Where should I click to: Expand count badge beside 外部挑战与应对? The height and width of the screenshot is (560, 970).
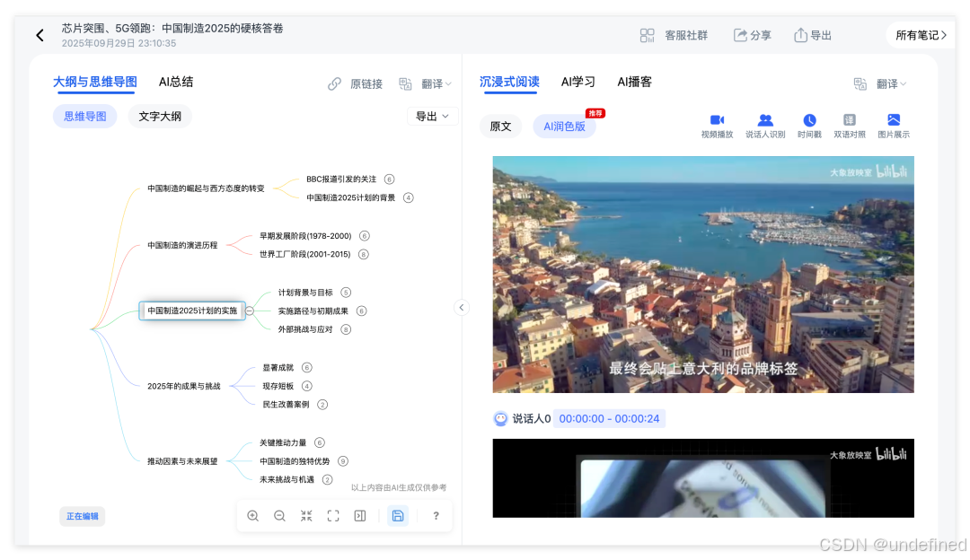tap(346, 329)
